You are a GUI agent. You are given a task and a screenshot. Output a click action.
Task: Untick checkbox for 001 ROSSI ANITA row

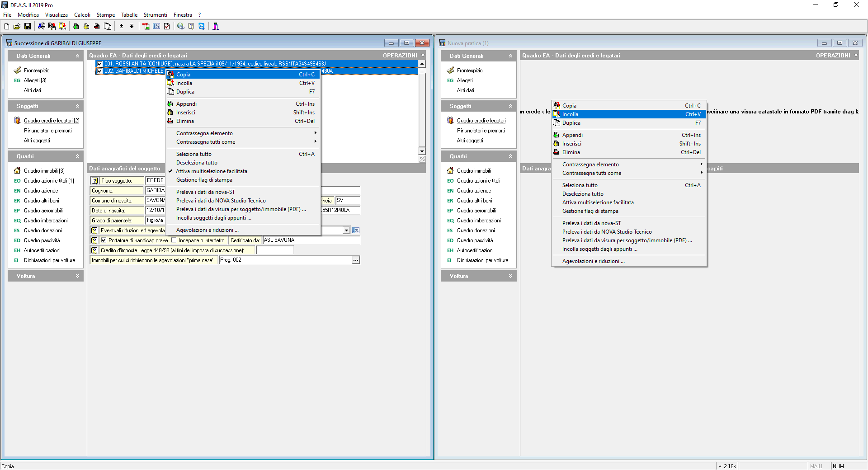[100, 64]
